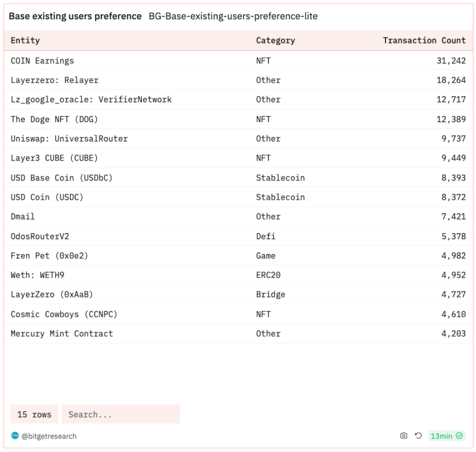Select the USD Coin (USDC) row
This screenshot has height=452, width=476.
pyautogui.click(x=239, y=197)
